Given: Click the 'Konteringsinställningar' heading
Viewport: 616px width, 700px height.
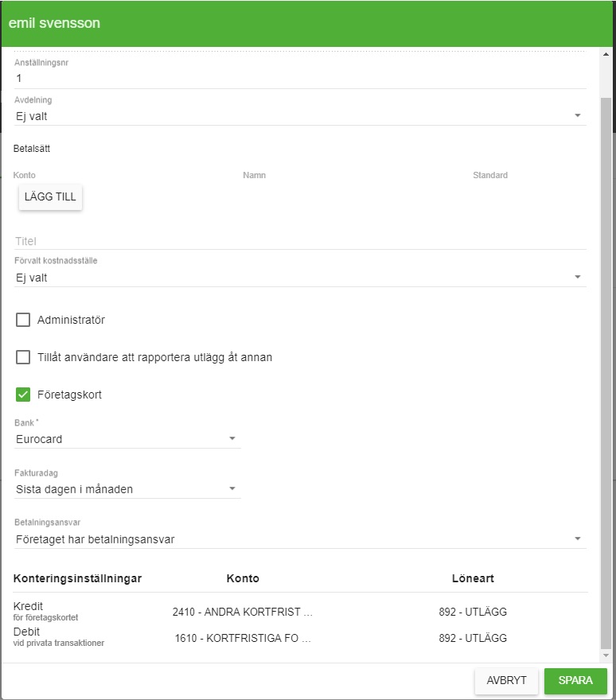Looking at the screenshot, I should (77, 578).
